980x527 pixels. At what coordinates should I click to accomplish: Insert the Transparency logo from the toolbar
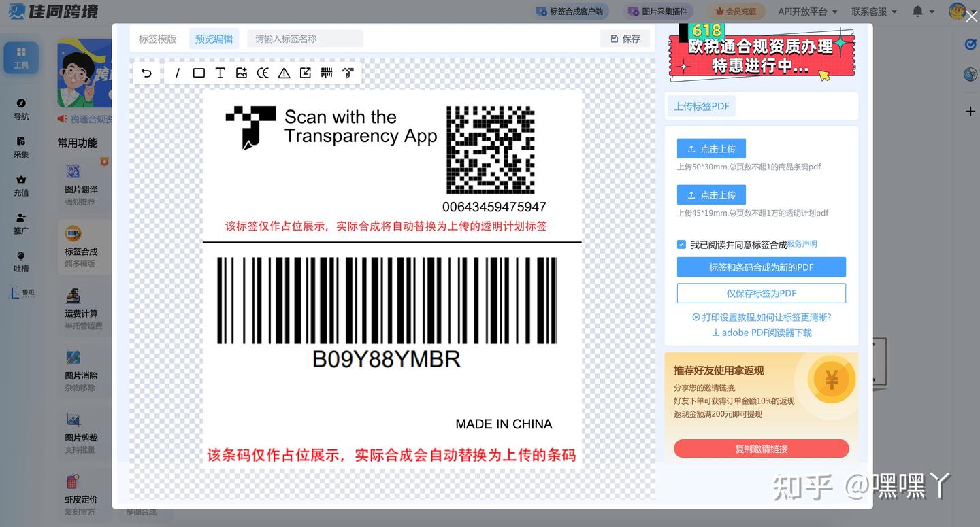tap(348, 73)
